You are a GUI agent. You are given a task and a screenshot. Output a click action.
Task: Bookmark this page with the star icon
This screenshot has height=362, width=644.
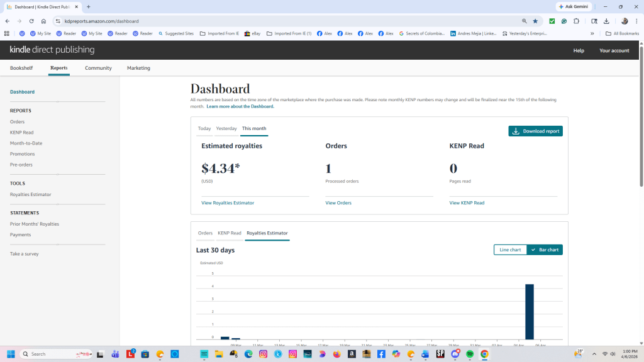535,21
